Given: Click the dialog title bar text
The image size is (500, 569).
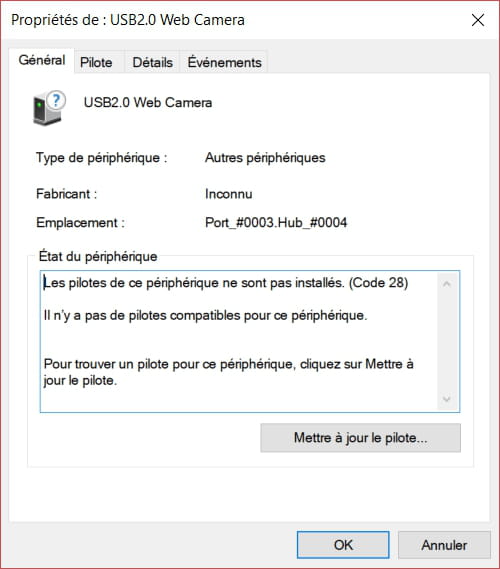Looking at the screenshot, I should pyautogui.click(x=128, y=20).
